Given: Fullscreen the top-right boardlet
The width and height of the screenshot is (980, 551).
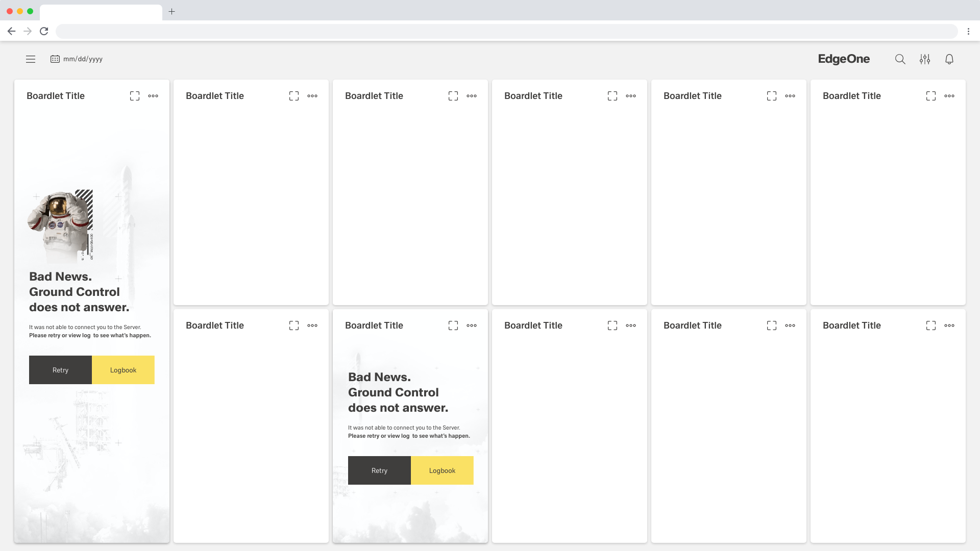Looking at the screenshot, I should 930,96.
